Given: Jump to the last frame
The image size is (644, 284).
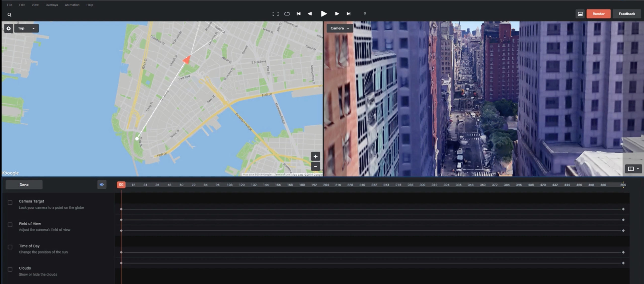Looking at the screenshot, I should 348,14.
